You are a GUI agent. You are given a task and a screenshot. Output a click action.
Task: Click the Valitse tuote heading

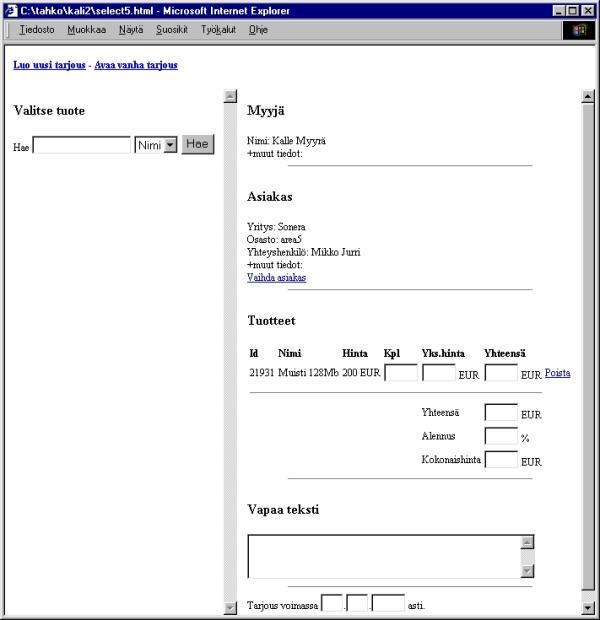click(x=49, y=110)
